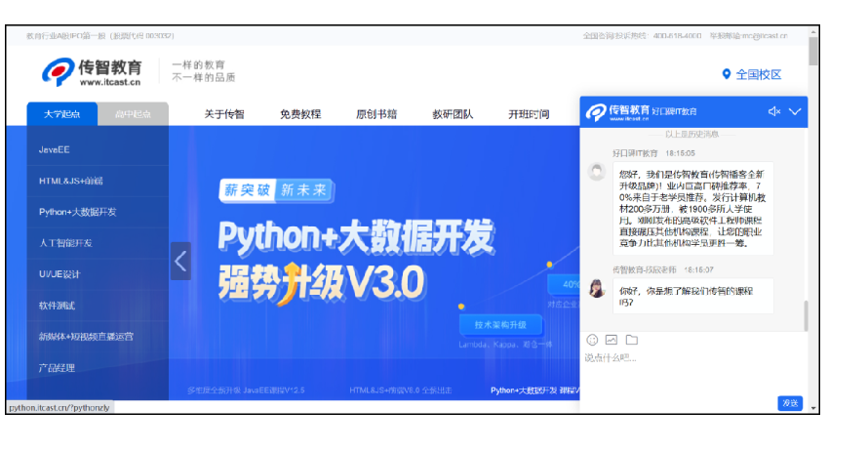The width and height of the screenshot is (868, 451).
Task: Click the image upload icon in chat
Action: pos(612,340)
